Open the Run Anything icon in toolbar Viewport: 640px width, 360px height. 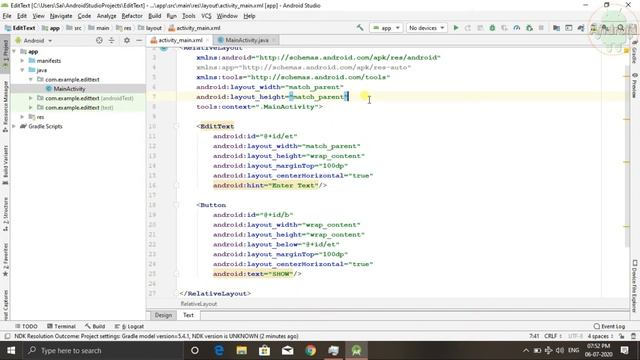pyautogui.click(x=569, y=28)
